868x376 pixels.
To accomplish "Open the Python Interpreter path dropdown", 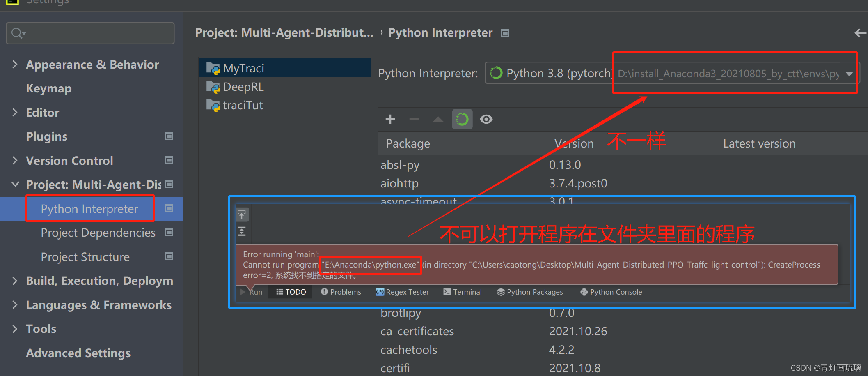I will (849, 74).
